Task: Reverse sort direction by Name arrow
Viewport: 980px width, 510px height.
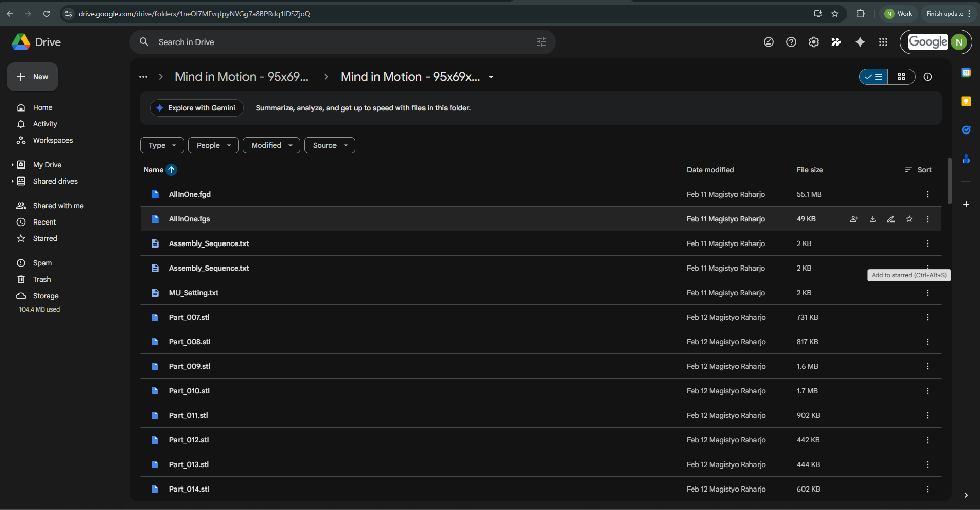Action: pyautogui.click(x=171, y=170)
